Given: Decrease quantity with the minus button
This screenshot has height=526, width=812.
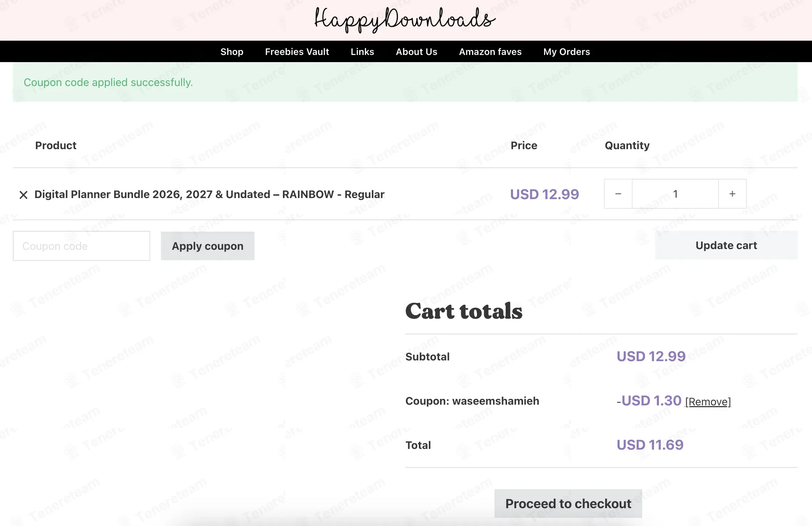Looking at the screenshot, I should pyautogui.click(x=618, y=194).
